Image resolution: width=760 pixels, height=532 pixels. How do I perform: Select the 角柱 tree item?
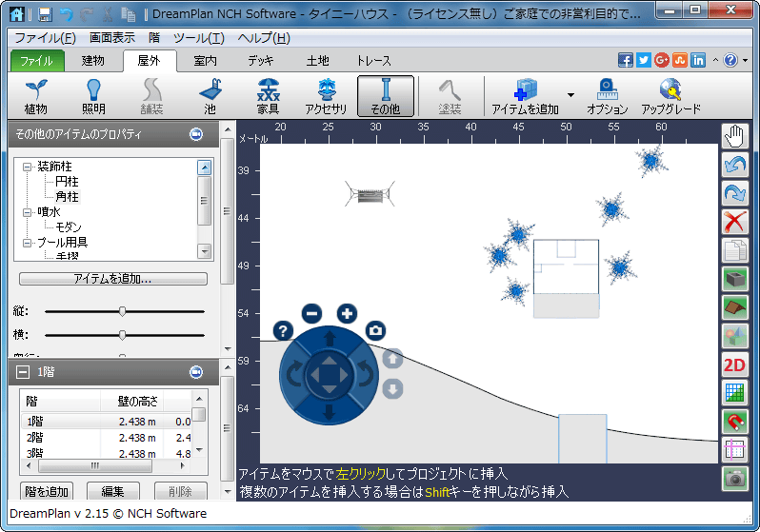[67, 197]
